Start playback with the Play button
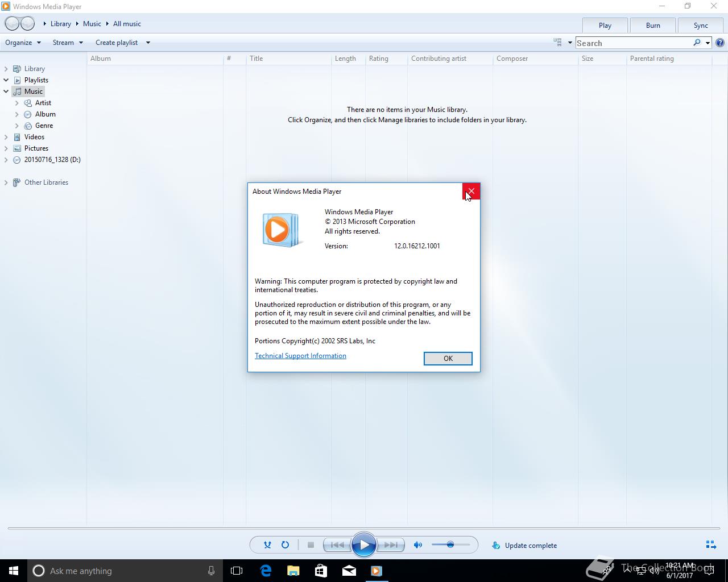 [x=364, y=545]
